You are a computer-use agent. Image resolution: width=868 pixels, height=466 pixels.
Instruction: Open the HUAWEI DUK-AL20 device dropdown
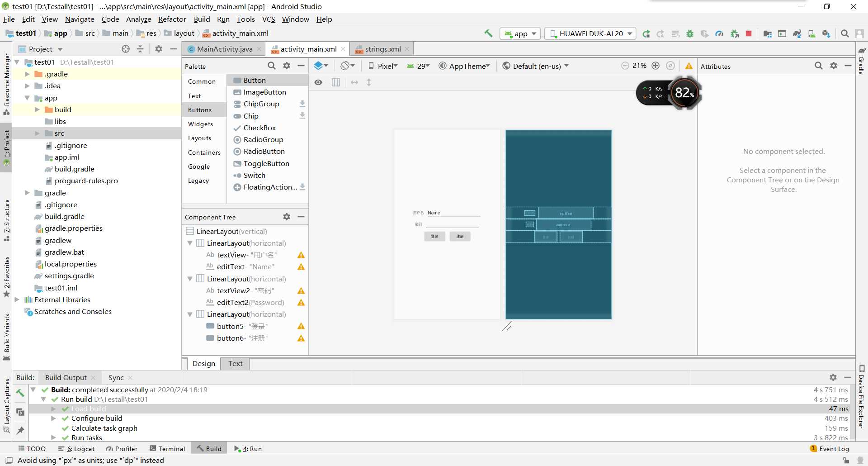(590, 33)
